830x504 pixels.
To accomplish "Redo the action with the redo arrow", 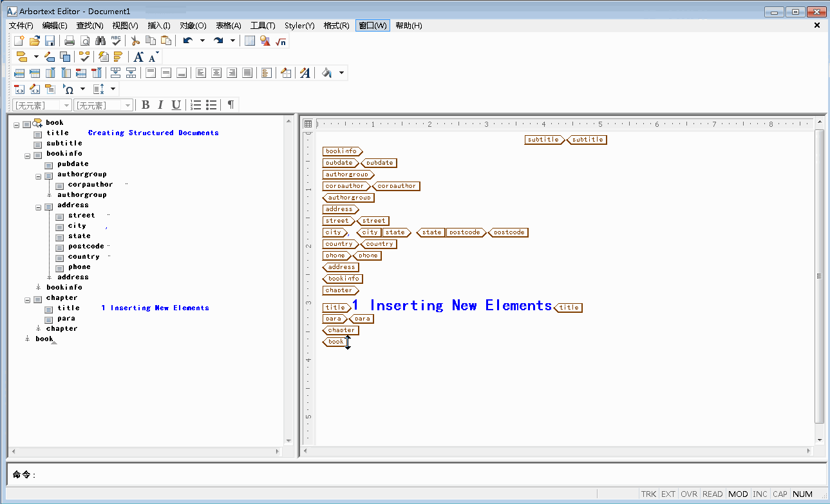I will [x=218, y=41].
